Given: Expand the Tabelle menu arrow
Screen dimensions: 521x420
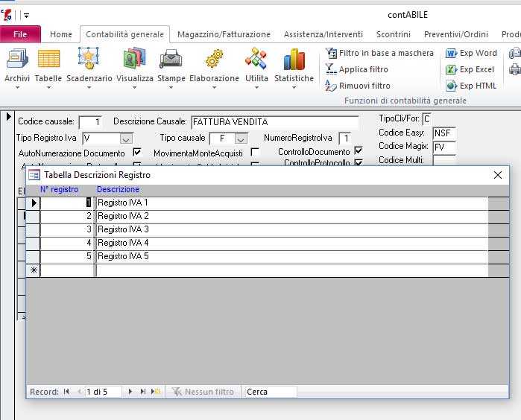Looking at the screenshot, I should (48, 87).
